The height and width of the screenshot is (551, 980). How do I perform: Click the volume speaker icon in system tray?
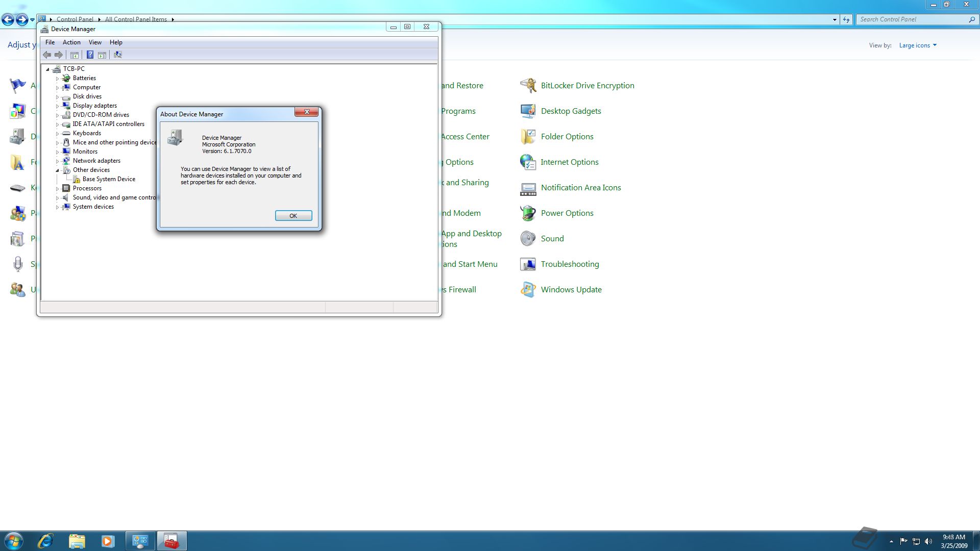point(928,541)
